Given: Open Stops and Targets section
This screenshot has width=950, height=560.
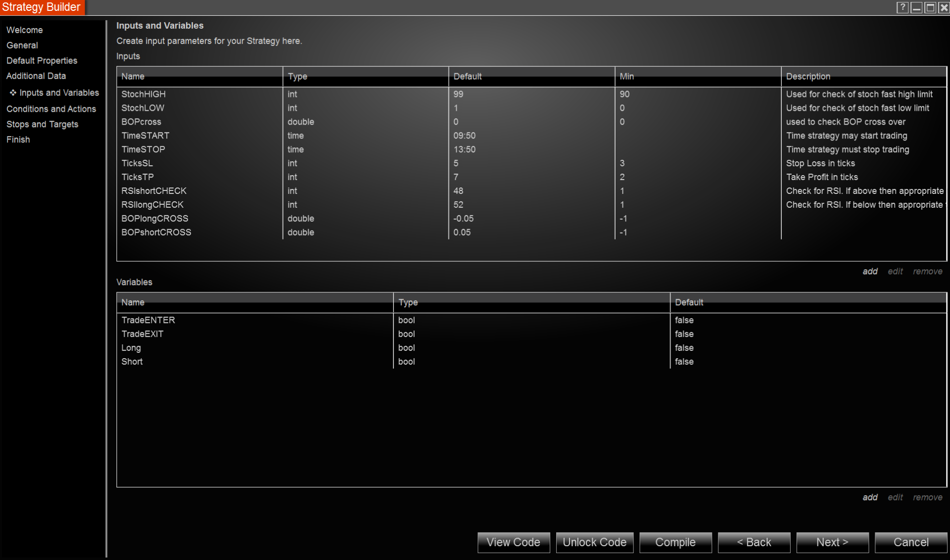Looking at the screenshot, I should point(42,124).
